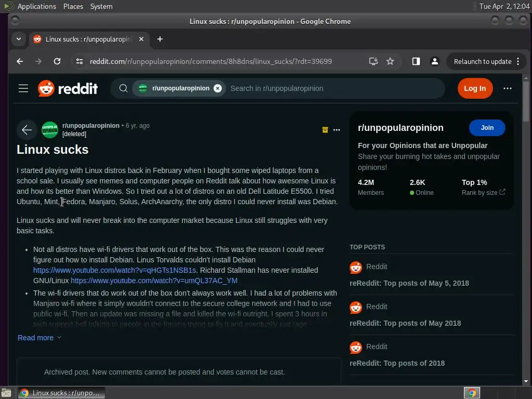Click the show desktop icon in the bottom panel

click(x=6, y=393)
